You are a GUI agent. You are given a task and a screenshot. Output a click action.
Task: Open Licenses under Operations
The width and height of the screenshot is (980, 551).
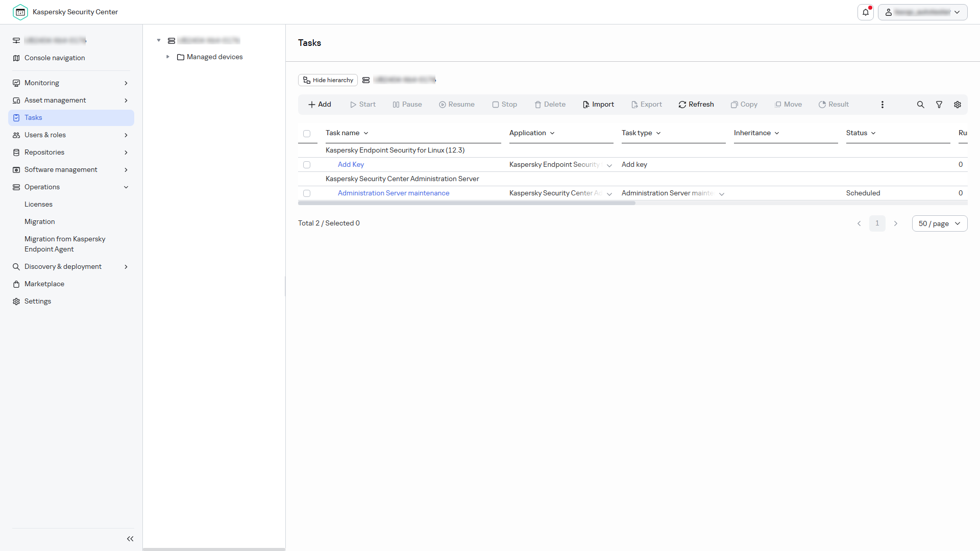pyautogui.click(x=38, y=205)
